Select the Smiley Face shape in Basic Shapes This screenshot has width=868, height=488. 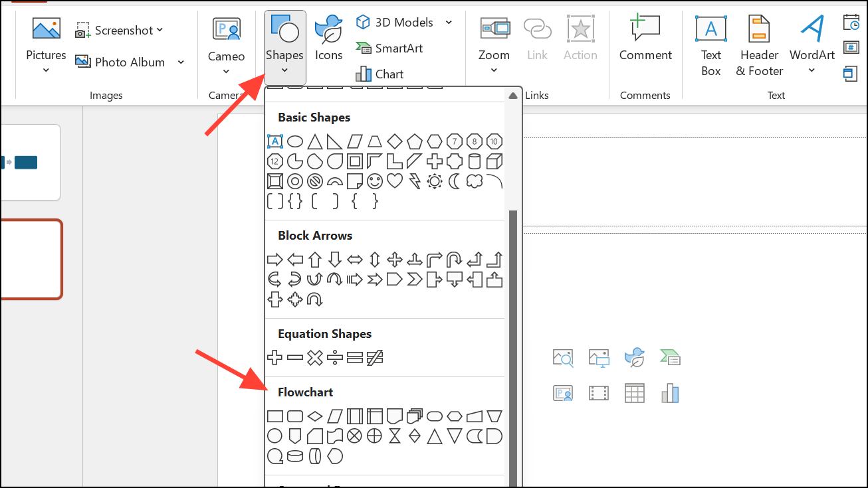pos(375,181)
